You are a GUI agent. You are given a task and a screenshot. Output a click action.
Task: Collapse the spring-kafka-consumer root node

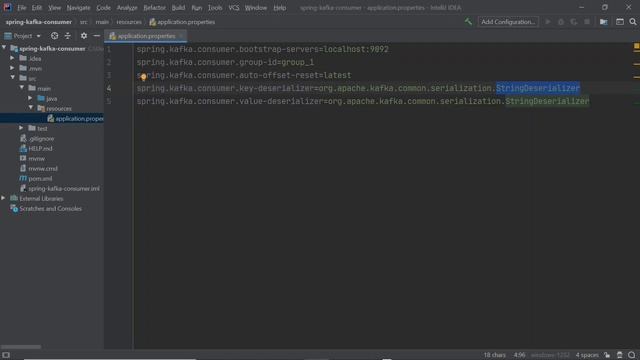pos(4,48)
